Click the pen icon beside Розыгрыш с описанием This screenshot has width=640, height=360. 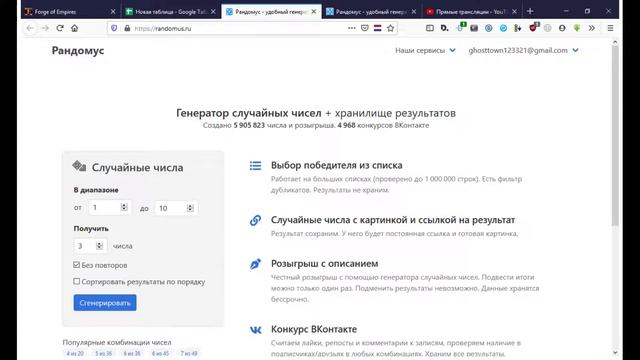click(256, 264)
